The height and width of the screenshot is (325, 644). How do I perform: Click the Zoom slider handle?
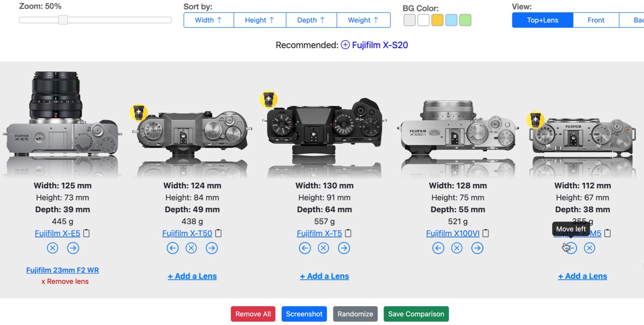pos(63,20)
